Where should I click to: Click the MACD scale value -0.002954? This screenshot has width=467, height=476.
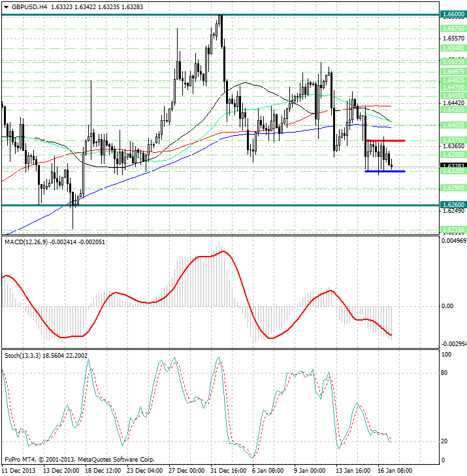point(454,344)
